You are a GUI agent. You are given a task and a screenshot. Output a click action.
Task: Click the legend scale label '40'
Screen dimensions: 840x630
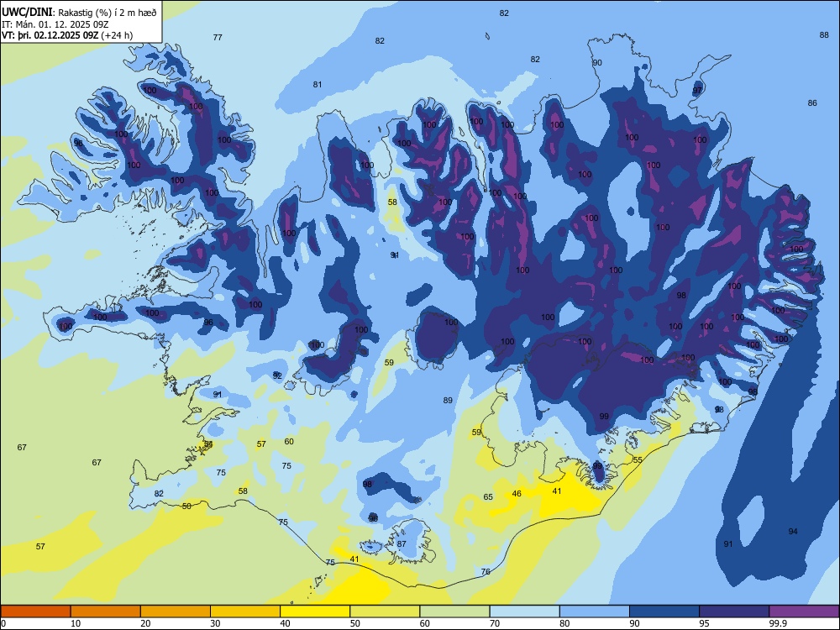click(285, 623)
